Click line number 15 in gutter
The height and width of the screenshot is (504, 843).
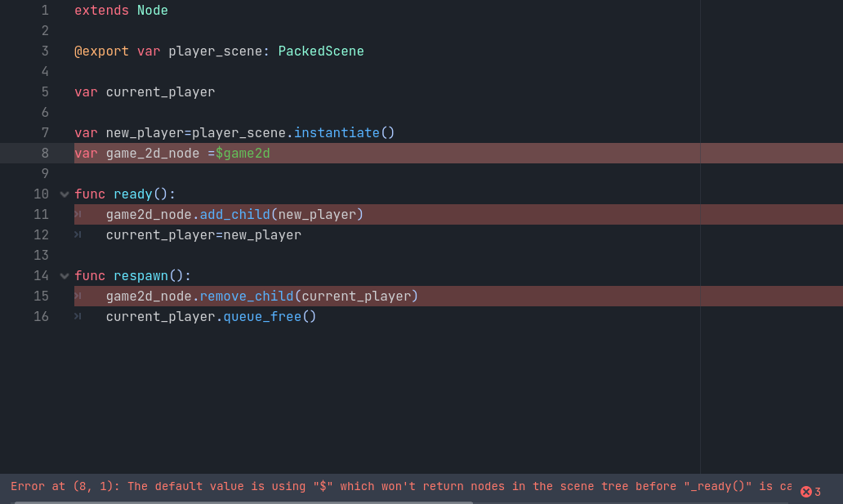[41, 297]
